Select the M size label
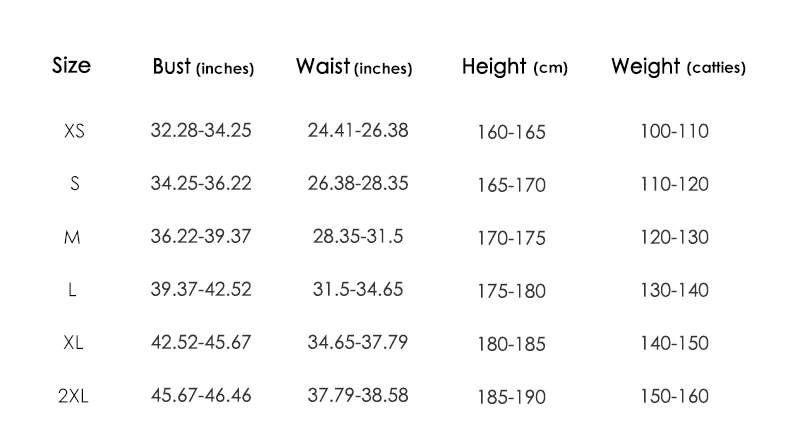 72,237
